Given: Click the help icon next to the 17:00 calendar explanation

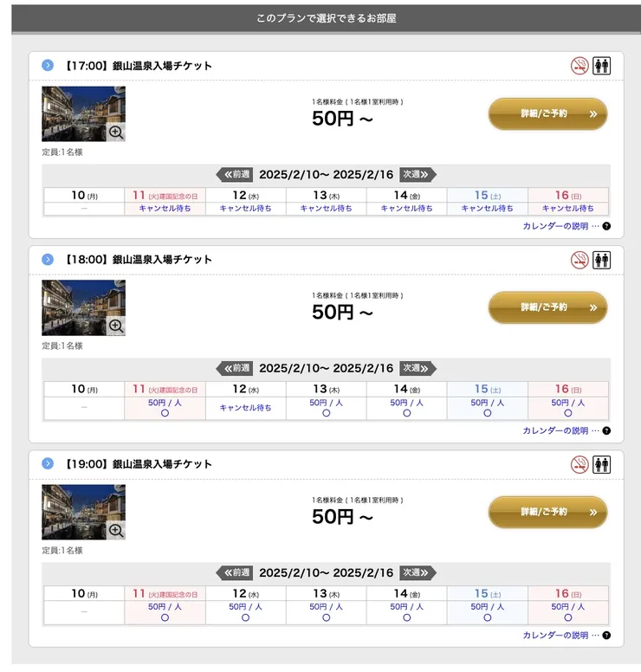Looking at the screenshot, I should tap(606, 226).
